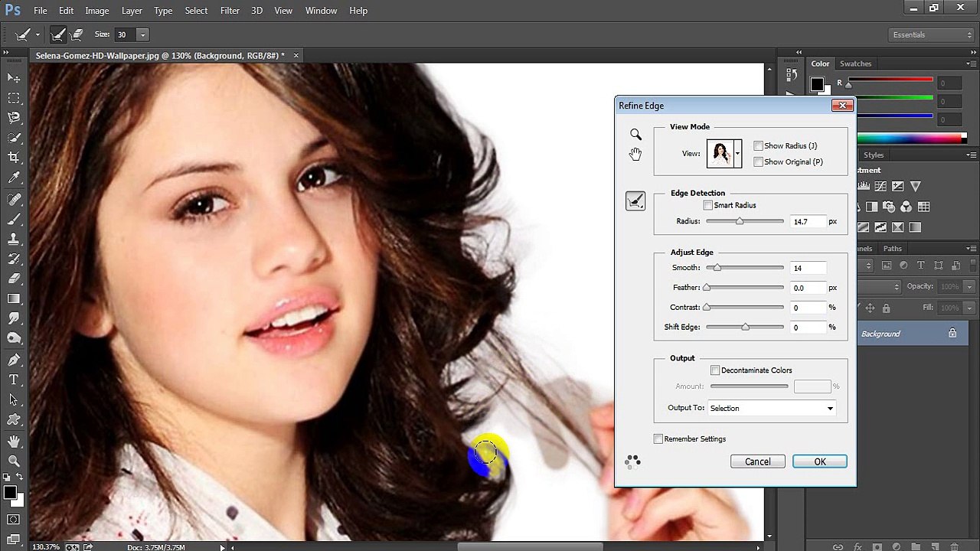
Task: Select the Healing Brush tool
Action: (x=14, y=199)
